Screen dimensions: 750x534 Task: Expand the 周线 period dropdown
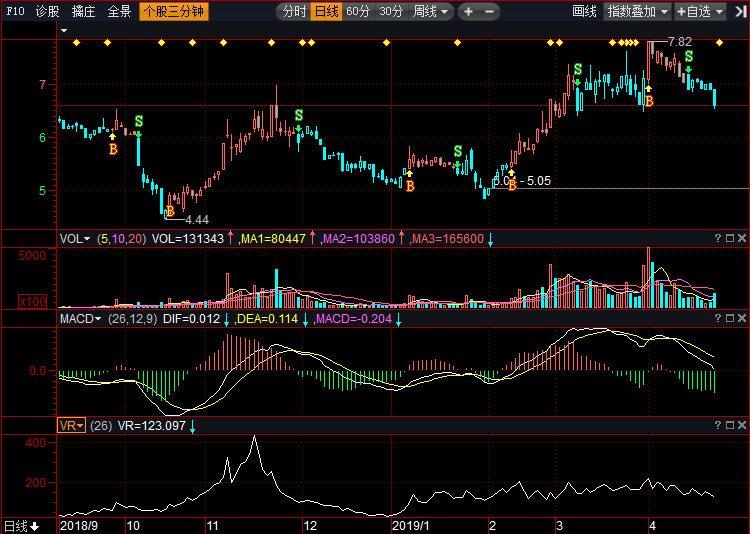point(430,11)
